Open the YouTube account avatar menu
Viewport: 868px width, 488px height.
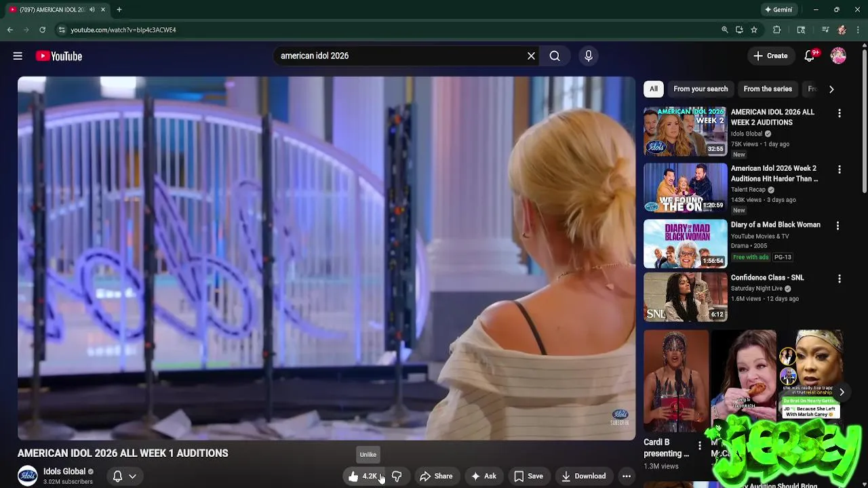839,56
